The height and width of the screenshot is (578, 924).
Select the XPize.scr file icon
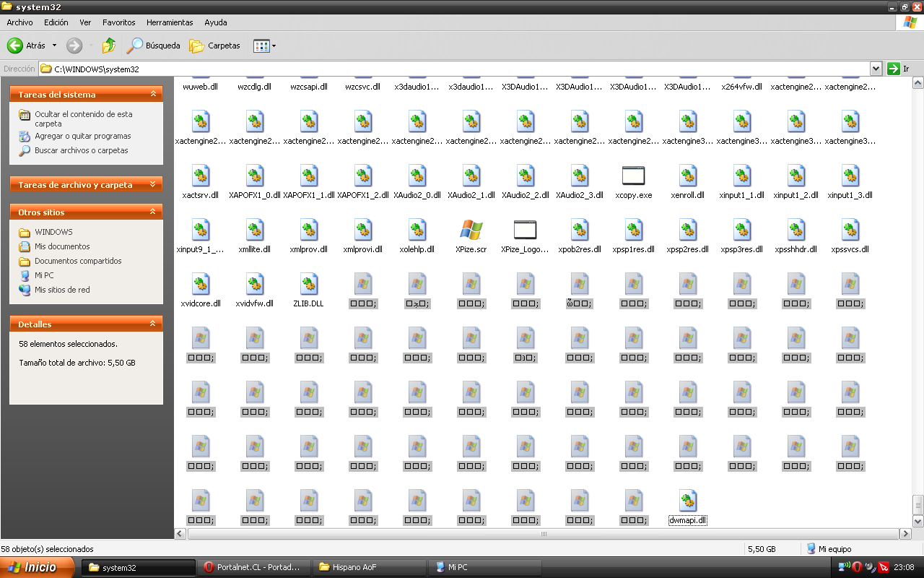[471, 230]
